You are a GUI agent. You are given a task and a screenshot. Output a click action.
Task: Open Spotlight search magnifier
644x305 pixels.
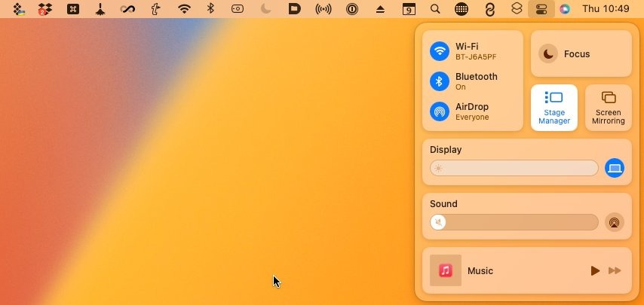click(x=435, y=8)
